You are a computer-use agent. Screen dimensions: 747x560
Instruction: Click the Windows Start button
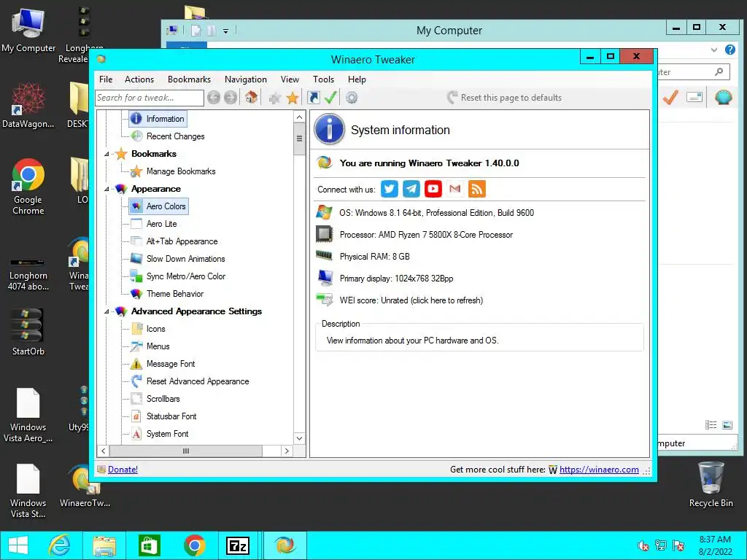click(x=18, y=545)
